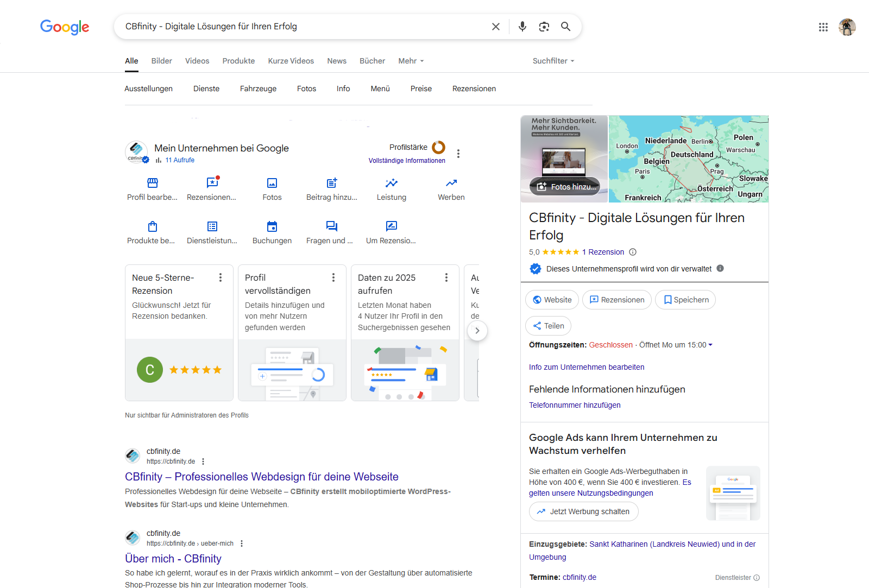Screen dimensions: 869x588
Task: Open options on 'Neue 5-Sterne-Rezension' card
Action: [221, 277]
